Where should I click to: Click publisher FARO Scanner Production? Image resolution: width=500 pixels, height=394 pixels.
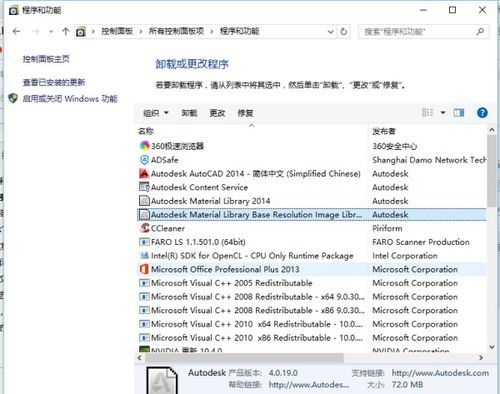click(x=421, y=242)
